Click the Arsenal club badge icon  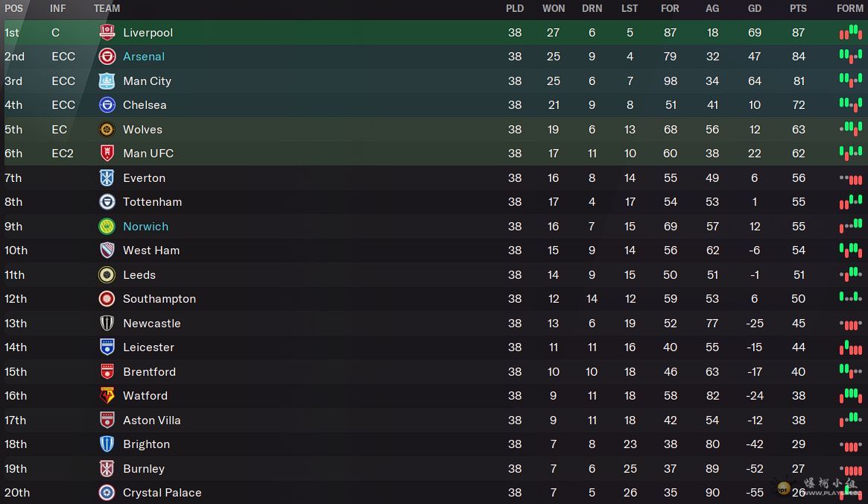click(107, 57)
